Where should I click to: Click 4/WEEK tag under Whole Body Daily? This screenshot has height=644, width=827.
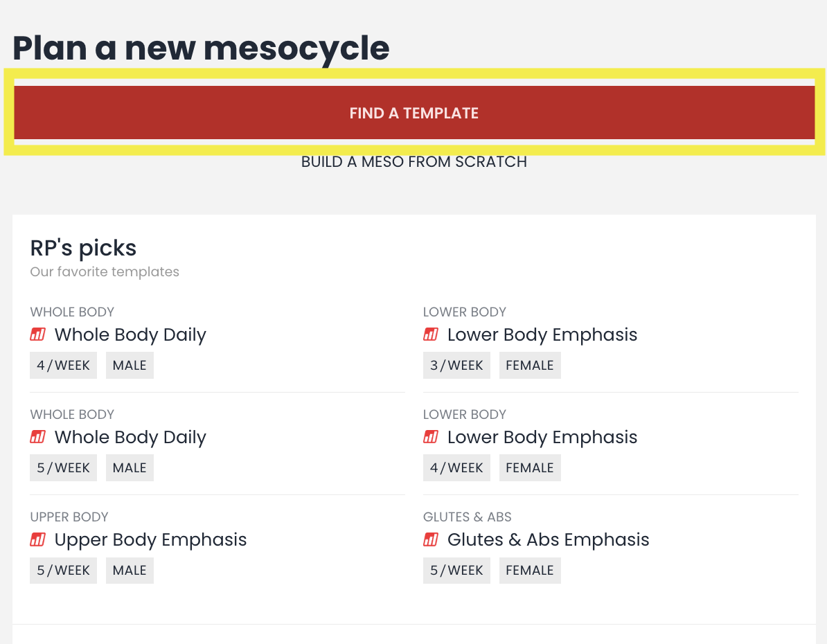coord(63,366)
